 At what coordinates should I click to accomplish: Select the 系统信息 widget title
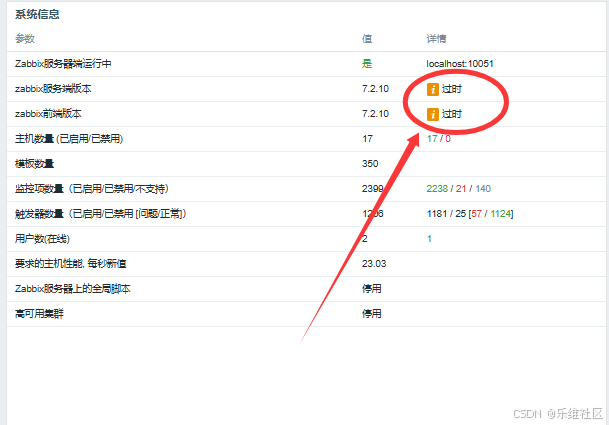tap(37, 14)
